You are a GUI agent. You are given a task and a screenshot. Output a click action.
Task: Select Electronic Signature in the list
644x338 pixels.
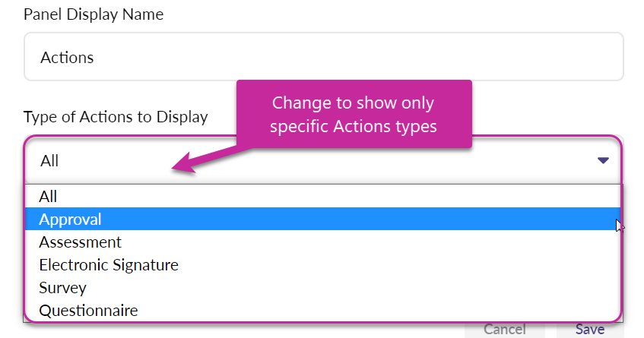tap(109, 265)
